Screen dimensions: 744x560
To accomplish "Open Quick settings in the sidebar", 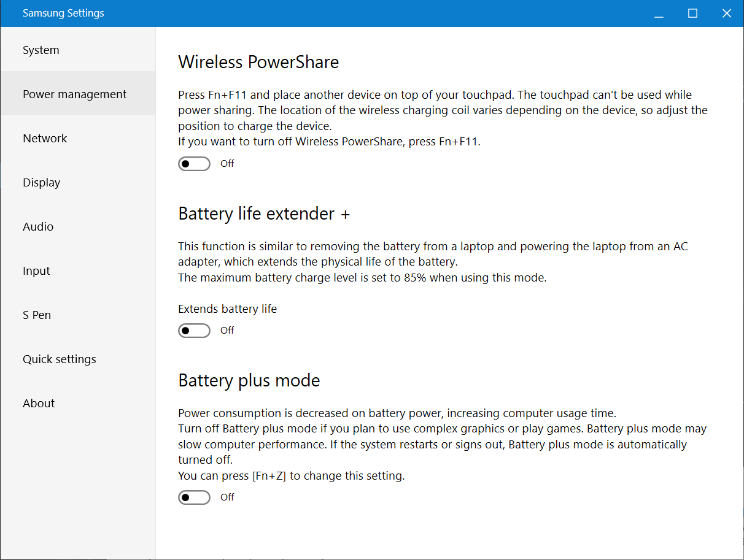I will tap(77, 359).
